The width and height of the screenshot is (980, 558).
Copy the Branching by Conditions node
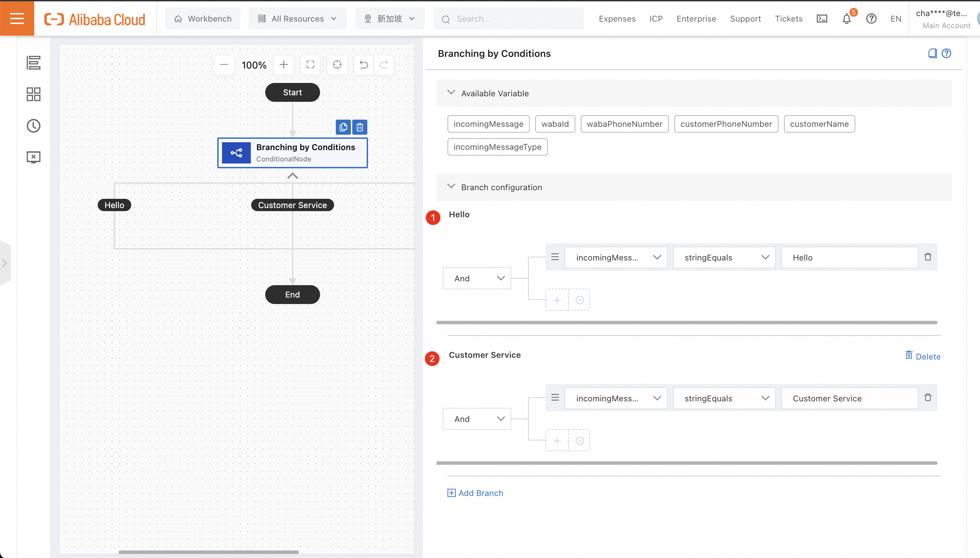click(x=343, y=127)
